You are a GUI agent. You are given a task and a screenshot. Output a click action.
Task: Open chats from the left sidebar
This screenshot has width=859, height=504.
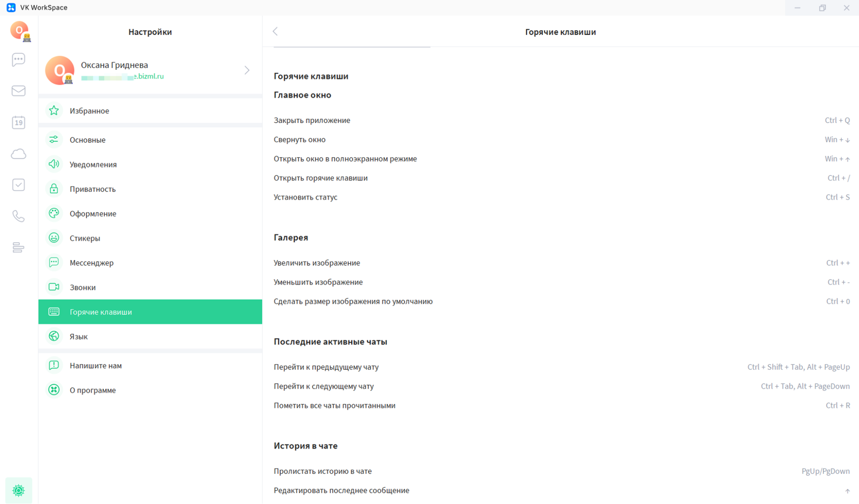coord(18,59)
